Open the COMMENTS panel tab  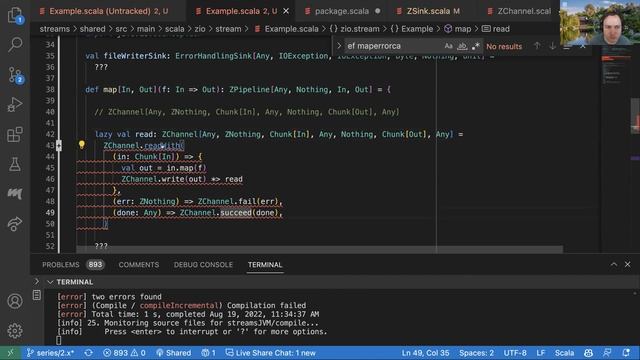point(139,264)
